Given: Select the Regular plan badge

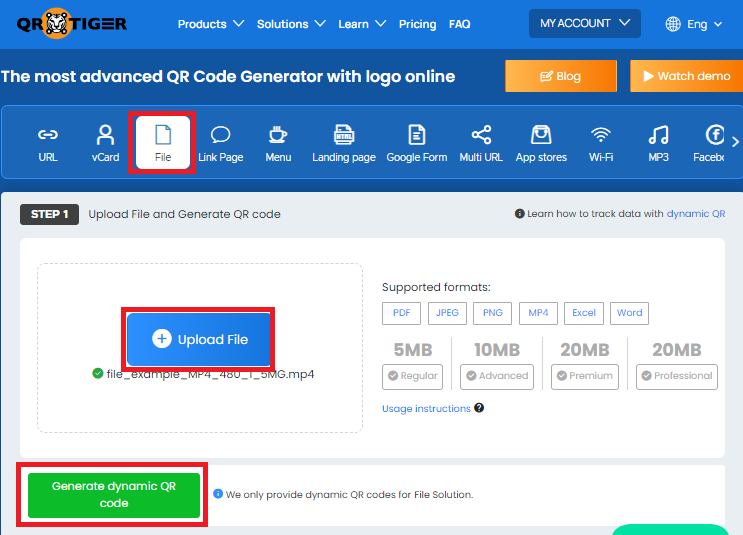Looking at the screenshot, I should pyautogui.click(x=412, y=376).
